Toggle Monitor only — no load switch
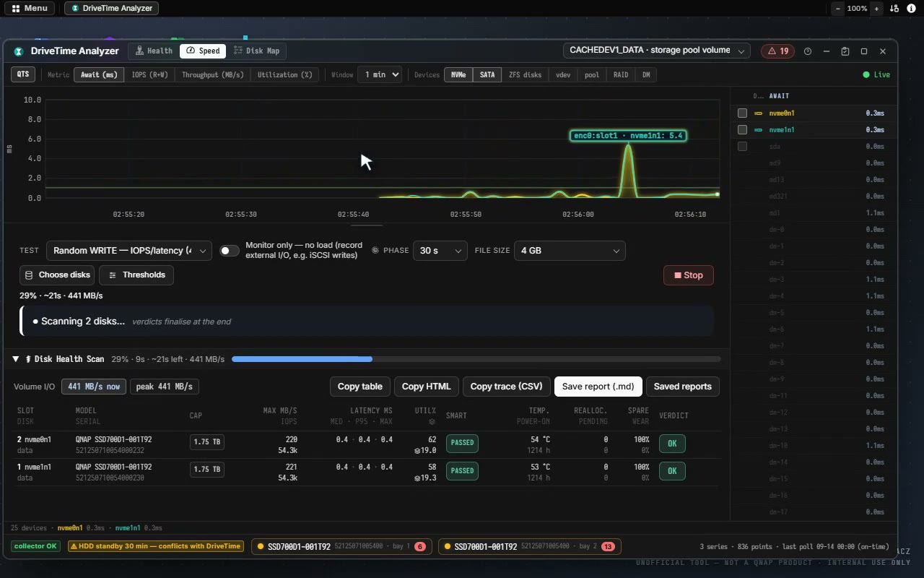 point(230,251)
